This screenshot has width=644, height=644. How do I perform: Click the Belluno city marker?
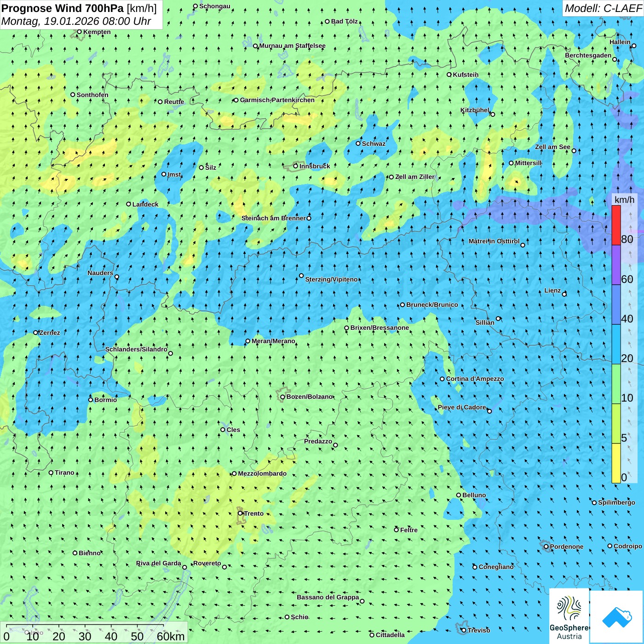pos(459,495)
